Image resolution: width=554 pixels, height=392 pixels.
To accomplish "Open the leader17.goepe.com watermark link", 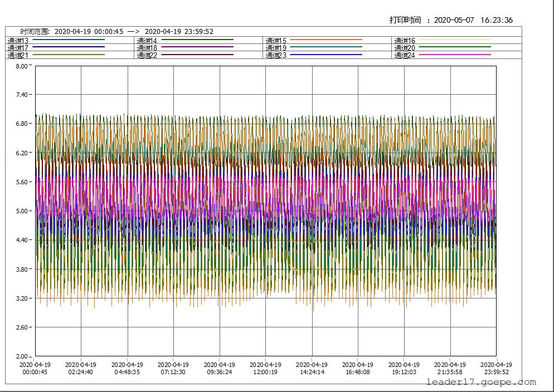I will coord(480,382).
